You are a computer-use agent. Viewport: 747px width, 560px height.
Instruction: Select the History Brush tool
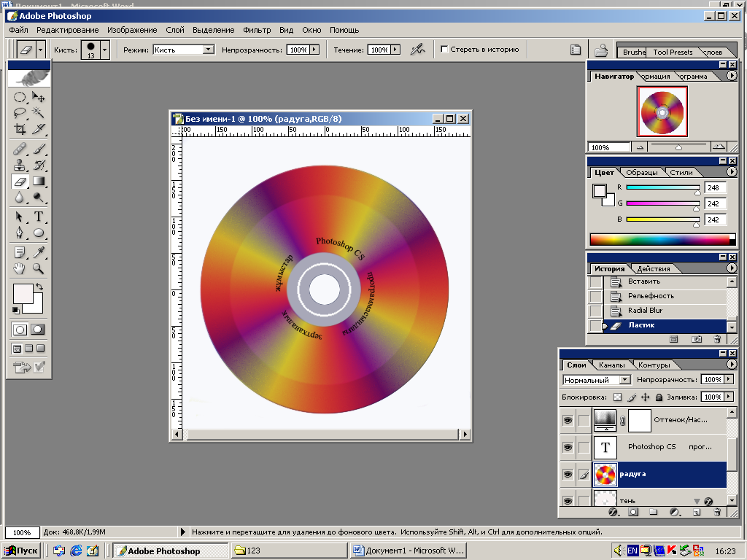[x=39, y=166]
